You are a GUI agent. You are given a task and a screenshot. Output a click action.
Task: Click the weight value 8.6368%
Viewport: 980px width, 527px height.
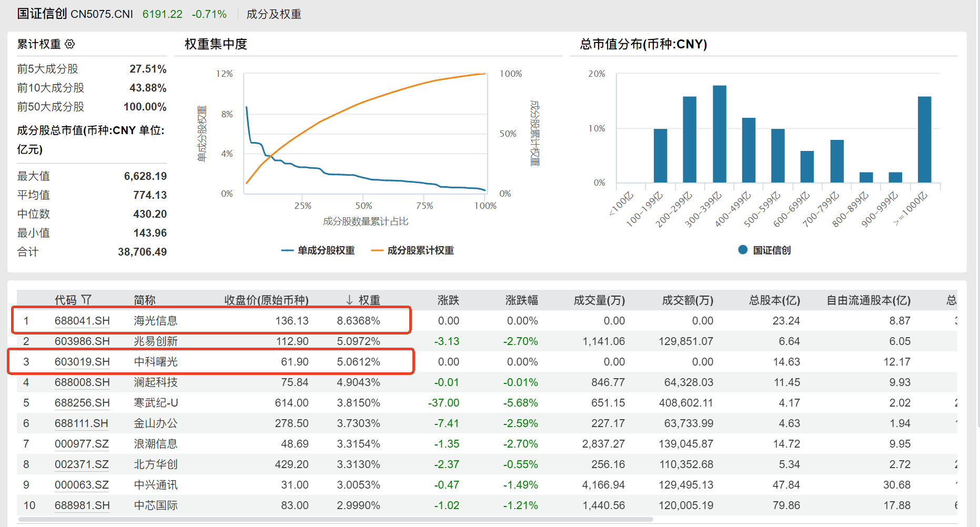(x=358, y=321)
